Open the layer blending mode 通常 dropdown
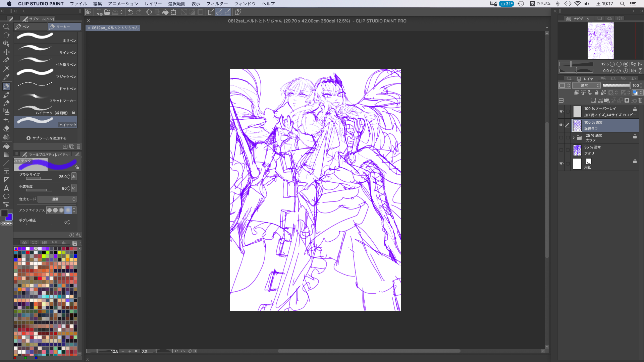The height and width of the screenshot is (362, 644). pyautogui.click(x=586, y=85)
